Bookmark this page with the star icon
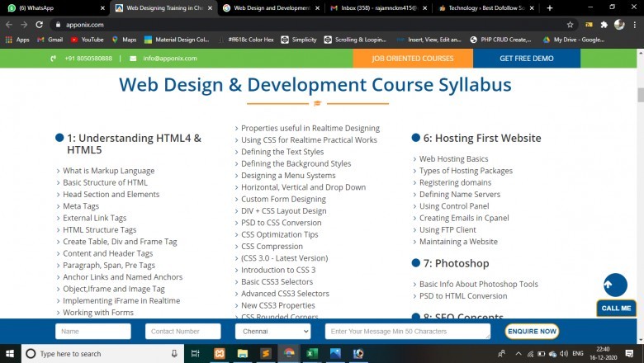 [x=570, y=25]
